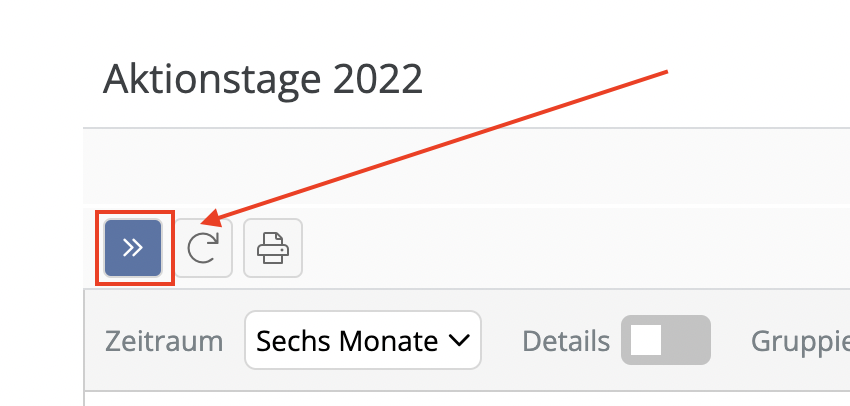
Task: Print the Aktionstage report via printer icon
Action: (x=273, y=248)
